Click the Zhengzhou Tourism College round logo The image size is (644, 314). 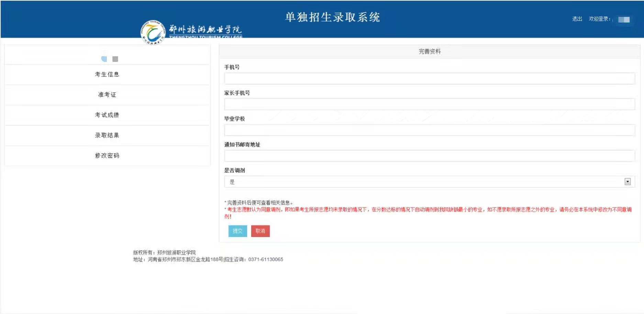pos(153,33)
